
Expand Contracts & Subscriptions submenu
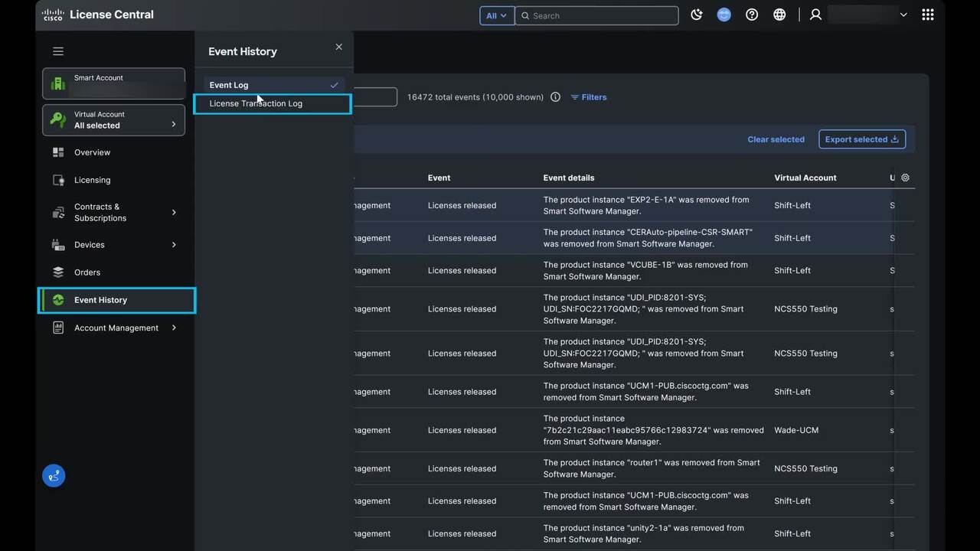point(174,212)
